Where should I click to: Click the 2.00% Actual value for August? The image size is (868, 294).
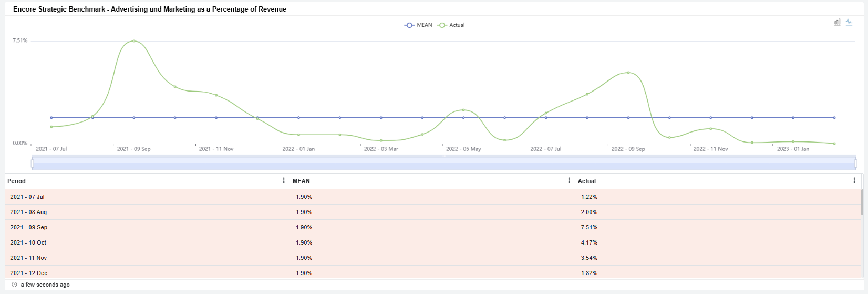[589, 212]
